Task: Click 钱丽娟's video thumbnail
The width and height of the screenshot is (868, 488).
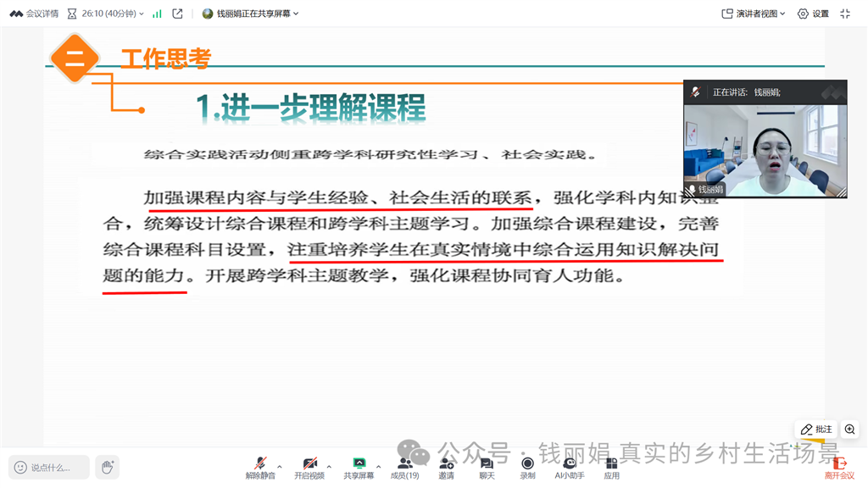Action: 765,151
